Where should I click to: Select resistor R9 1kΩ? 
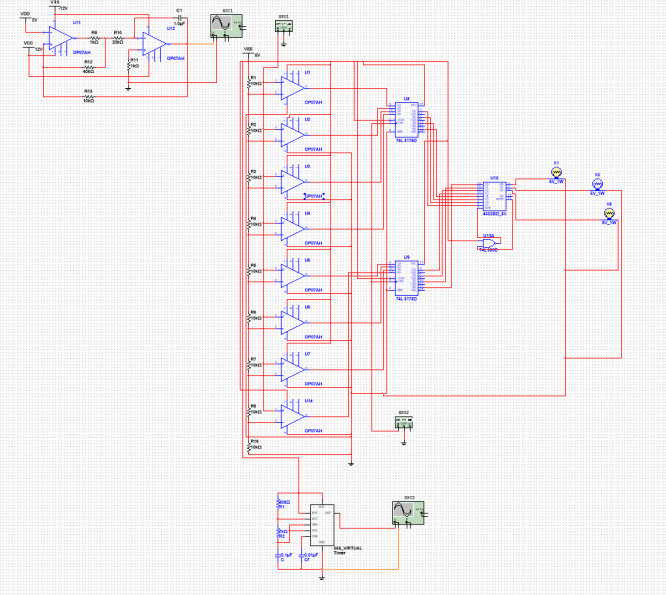tap(94, 38)
